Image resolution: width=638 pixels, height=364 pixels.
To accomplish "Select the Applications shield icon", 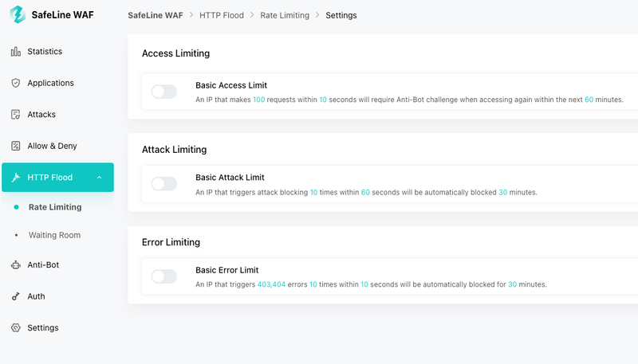I will click(15, 83).
